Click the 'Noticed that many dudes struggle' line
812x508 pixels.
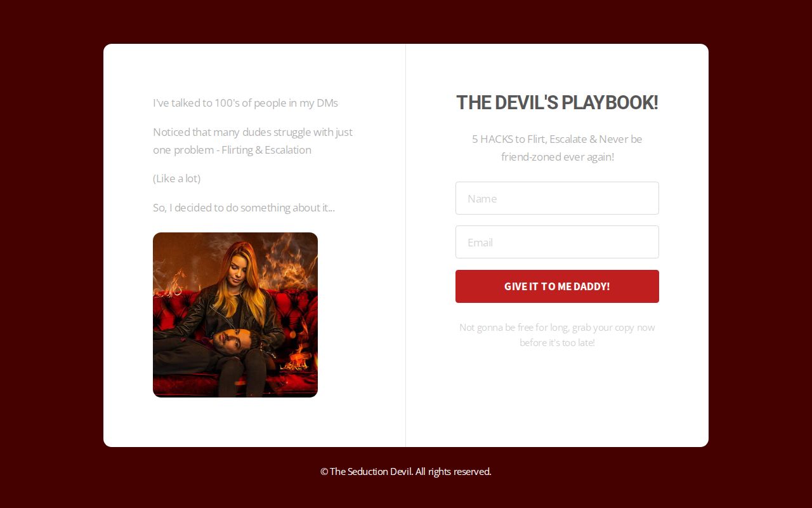click(252, 132)
